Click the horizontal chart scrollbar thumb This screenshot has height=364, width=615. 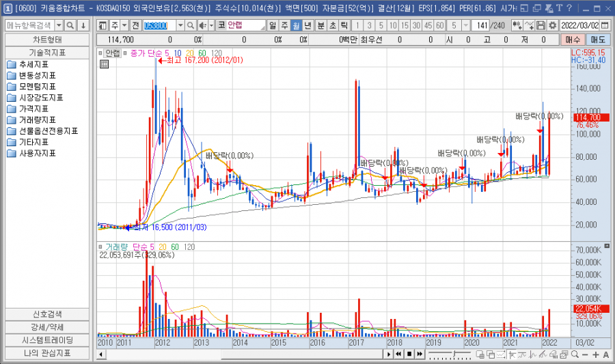pyautogui.click(x=301, y=354)
